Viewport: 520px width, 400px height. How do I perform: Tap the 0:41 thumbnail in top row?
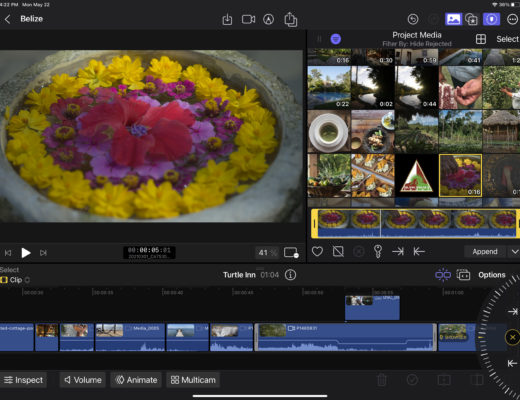460,57
